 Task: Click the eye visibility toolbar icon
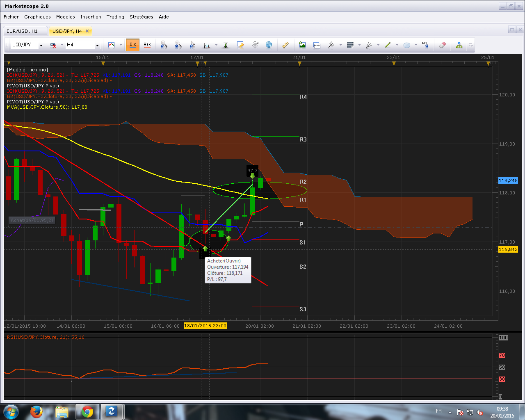click(x=255, y=45)
